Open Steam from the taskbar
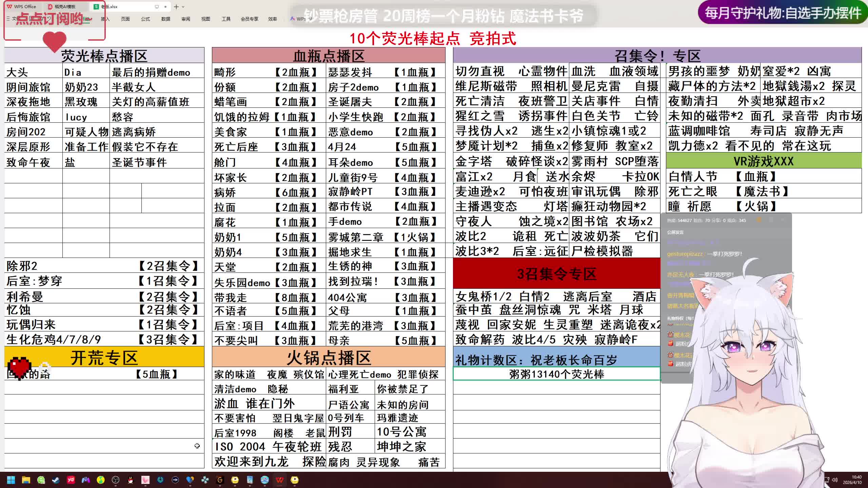This screenshot has height=488, width=868. [56, 480]
